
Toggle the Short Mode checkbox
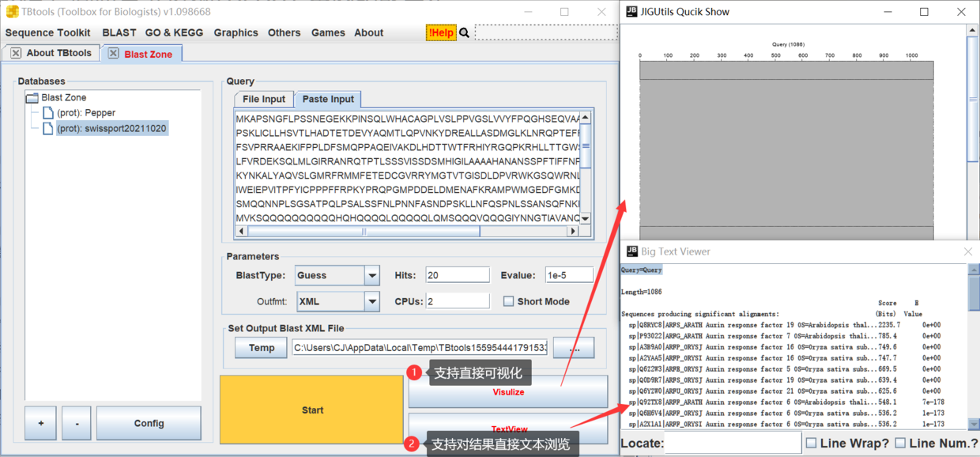(508, 301)
